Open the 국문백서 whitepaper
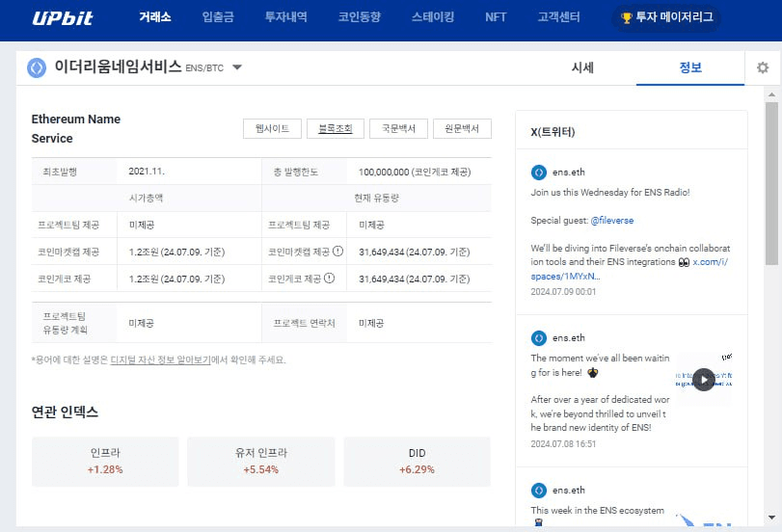The image size is (782, 532). pyautogui.click(x=398, y=129)
